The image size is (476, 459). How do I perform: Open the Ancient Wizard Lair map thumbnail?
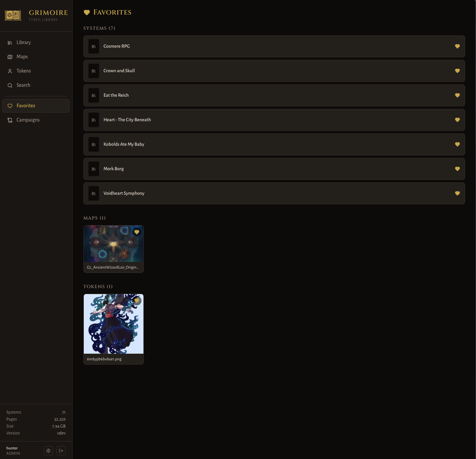coord(114,244)
